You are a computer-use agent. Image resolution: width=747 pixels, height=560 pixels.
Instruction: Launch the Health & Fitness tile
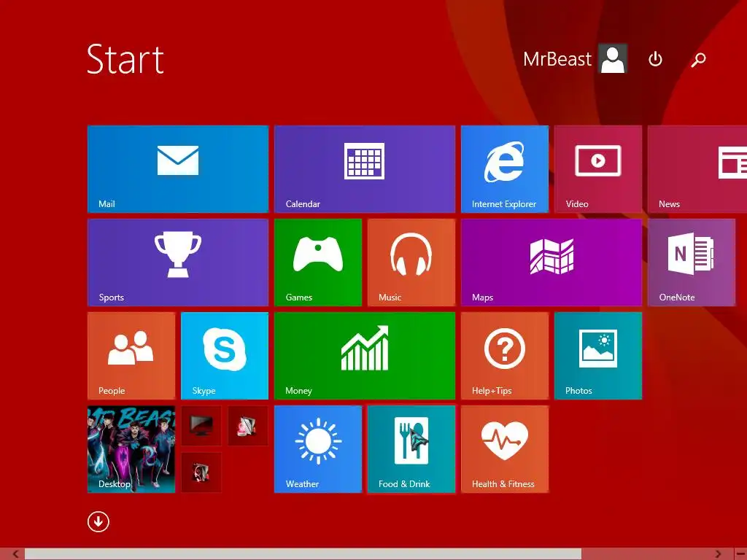click(505, 449)
